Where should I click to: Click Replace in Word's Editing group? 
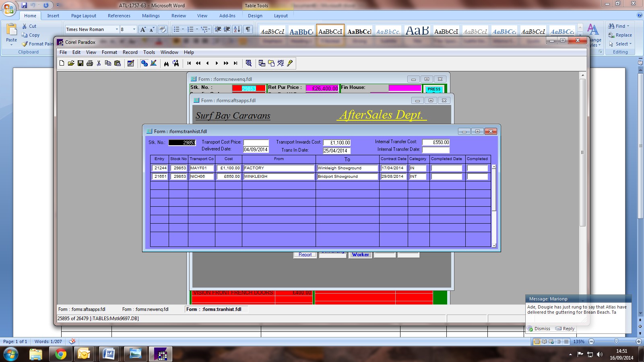(x=620, y=35)
